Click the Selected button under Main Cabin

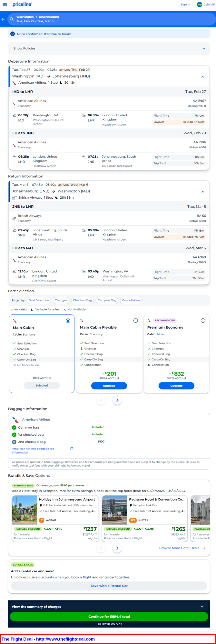[42, 385]
